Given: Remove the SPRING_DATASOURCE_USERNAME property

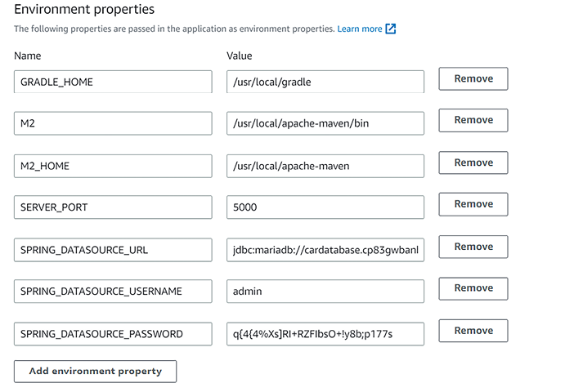Looking at the screenshot, I should pyautogui.click(x=473, y=288).
